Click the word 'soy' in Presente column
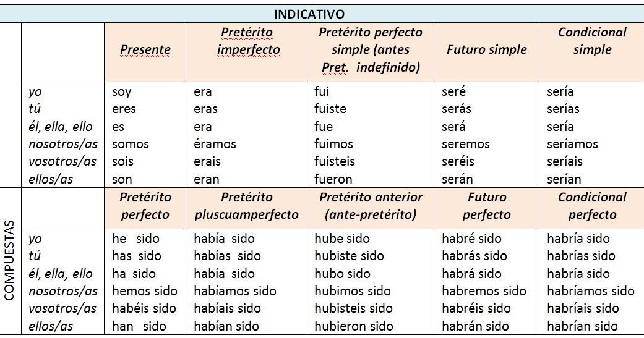Viewport: 644px width, 338px height. click(122, 91)
